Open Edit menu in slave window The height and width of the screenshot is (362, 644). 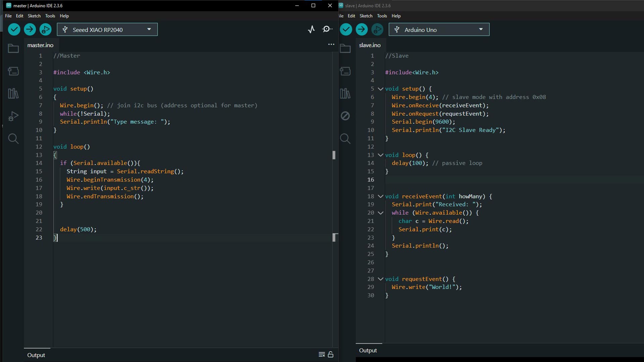point(351,16)
